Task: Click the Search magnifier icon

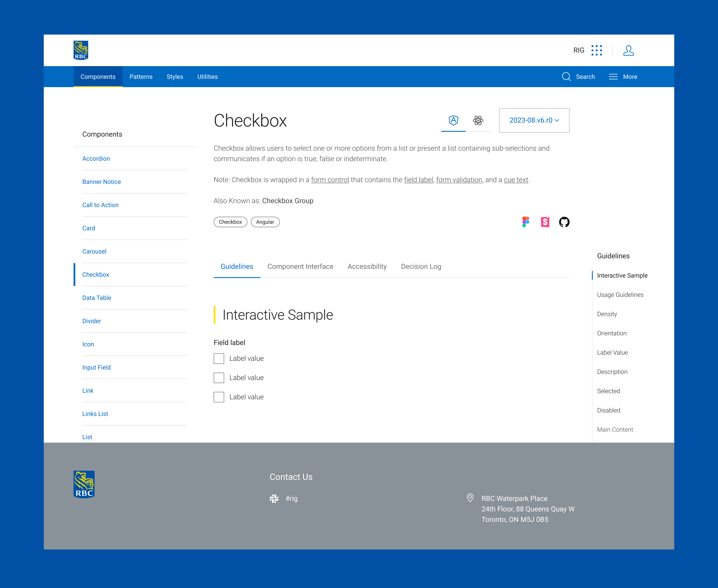Action: [x=566, y=77]
